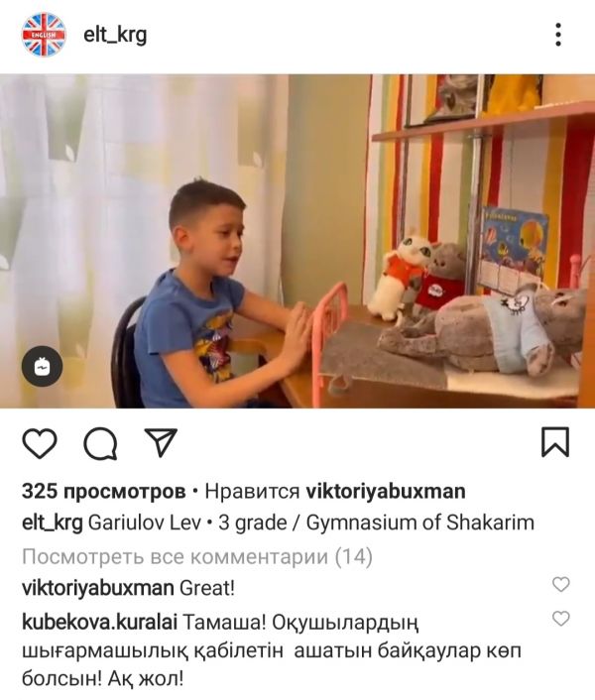
Task: Like viktoriyabuxman's Great! comment
Action: coord(560,584)
